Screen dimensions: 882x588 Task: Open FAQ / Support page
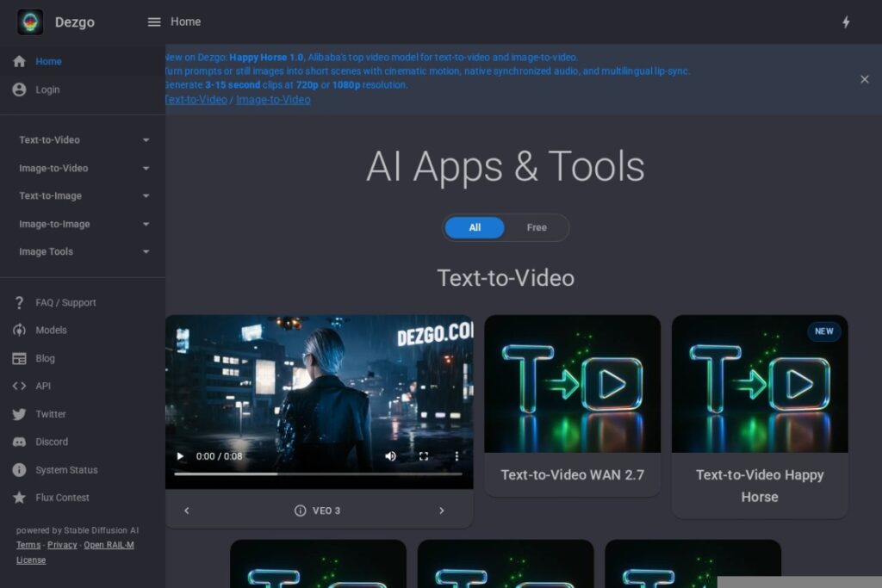click(83, 302)
